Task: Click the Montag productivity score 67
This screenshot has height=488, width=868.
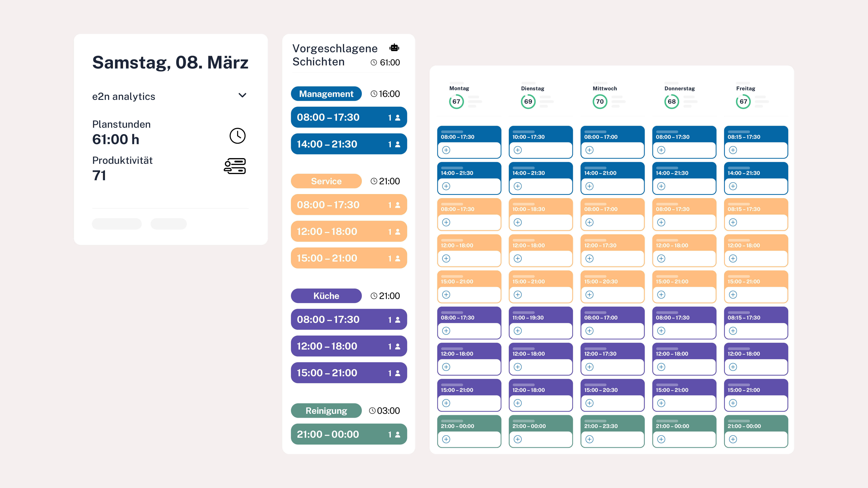Action: coord(456,102)
